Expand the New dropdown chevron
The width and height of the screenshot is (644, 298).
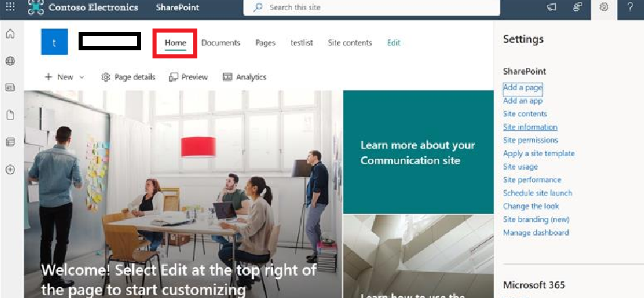point(81,77)
